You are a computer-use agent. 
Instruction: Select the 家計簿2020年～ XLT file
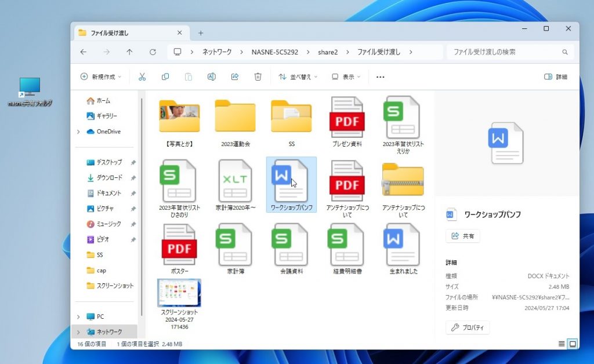(236, 185)
